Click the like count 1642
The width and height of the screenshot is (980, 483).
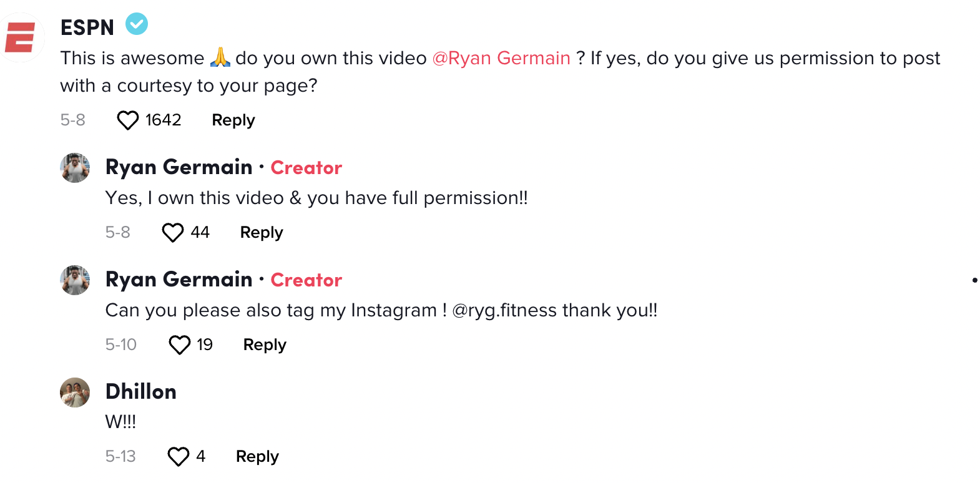tap(164, 120)
